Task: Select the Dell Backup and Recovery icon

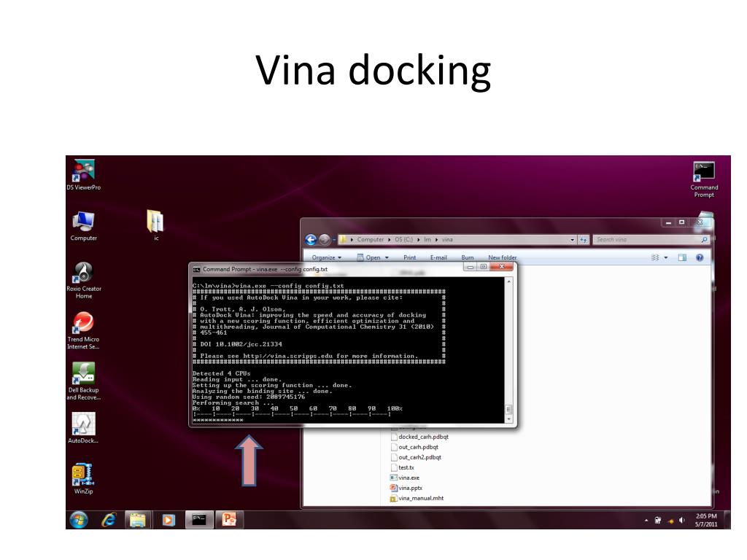Action: click(83, 381)
